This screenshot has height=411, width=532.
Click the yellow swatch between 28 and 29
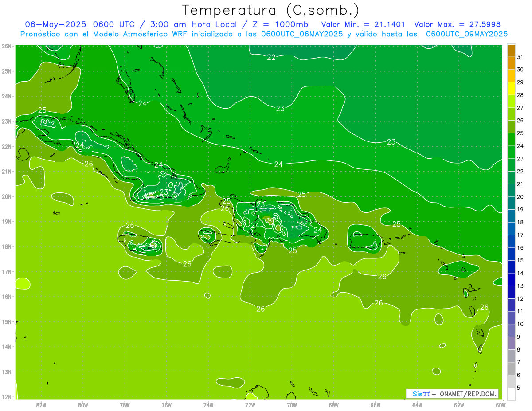coord(512,89)
